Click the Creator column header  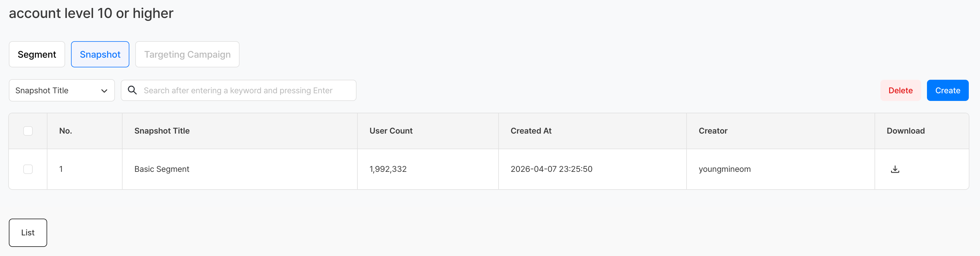(x=712, y=131)
